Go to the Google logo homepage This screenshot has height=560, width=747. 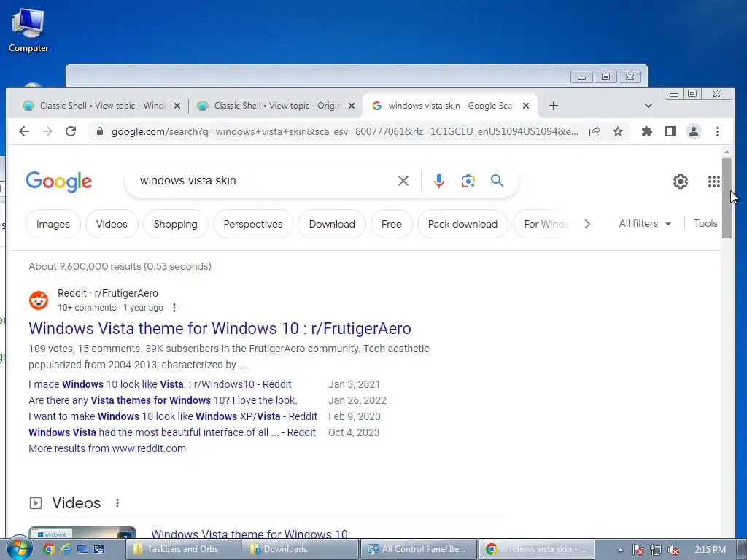tap(58, 182)
